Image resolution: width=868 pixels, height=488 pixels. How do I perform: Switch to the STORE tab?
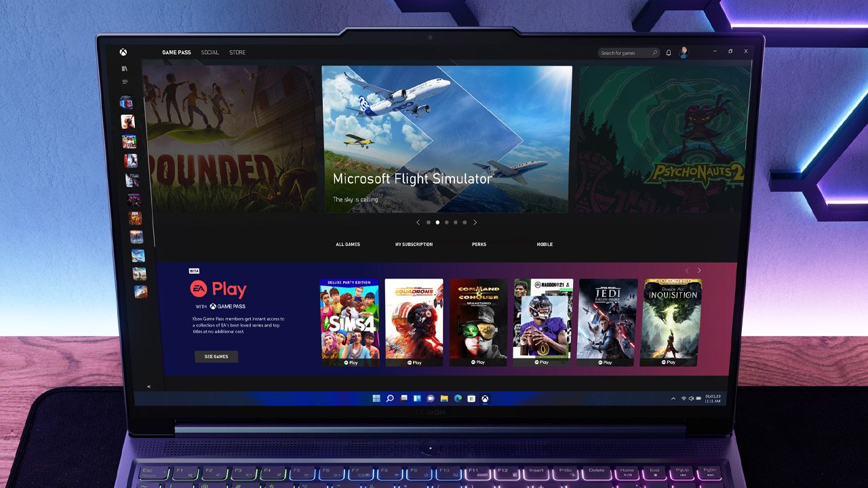(237, 53)
